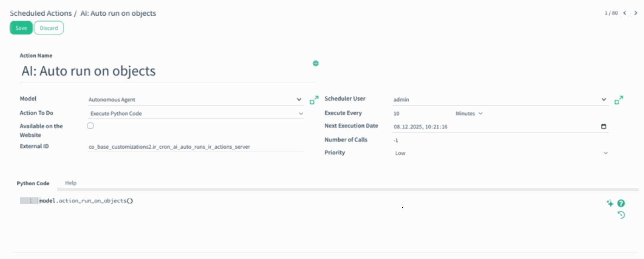
Task: Go to the next record arrow
Action: point(636,13)
